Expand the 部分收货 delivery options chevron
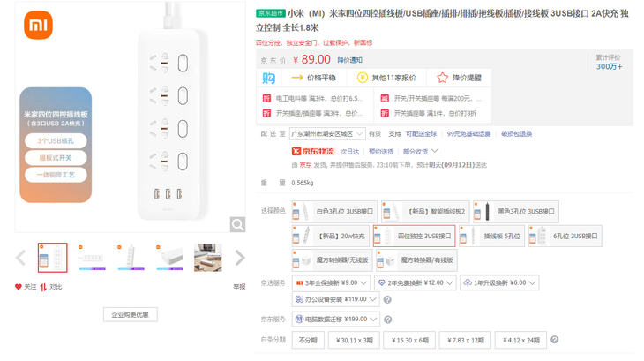644x361 pixels. [x=435, y=151]
